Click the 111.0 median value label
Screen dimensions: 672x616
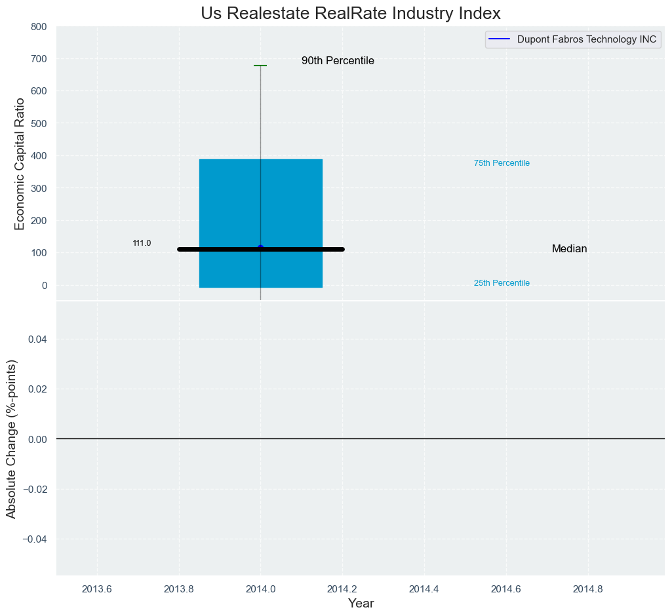pos(142,243)
